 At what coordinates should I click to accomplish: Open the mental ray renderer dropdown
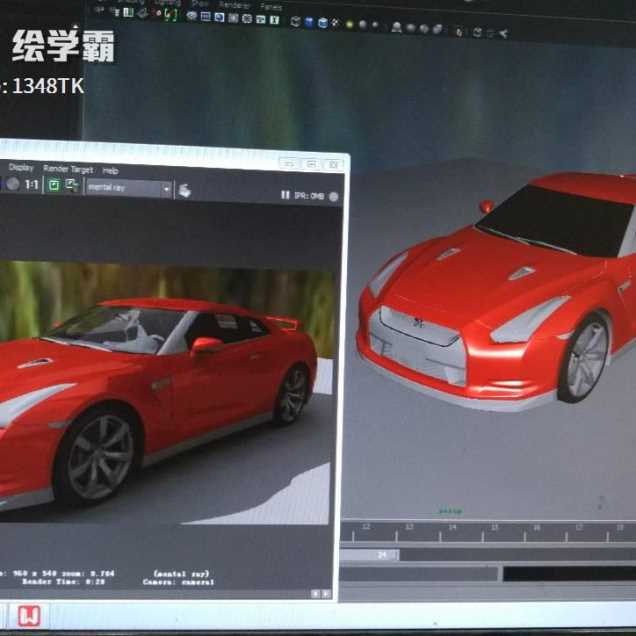point(129,188)
